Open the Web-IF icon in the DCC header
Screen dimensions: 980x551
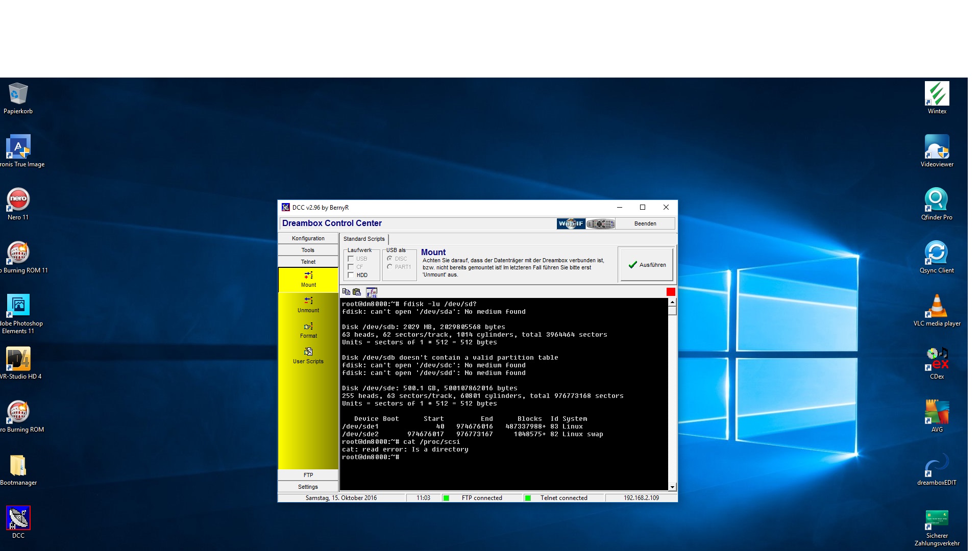pos(571,223)
